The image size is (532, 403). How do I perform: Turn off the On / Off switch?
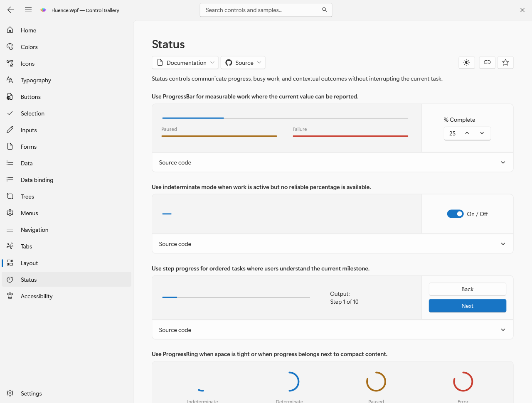455,214
